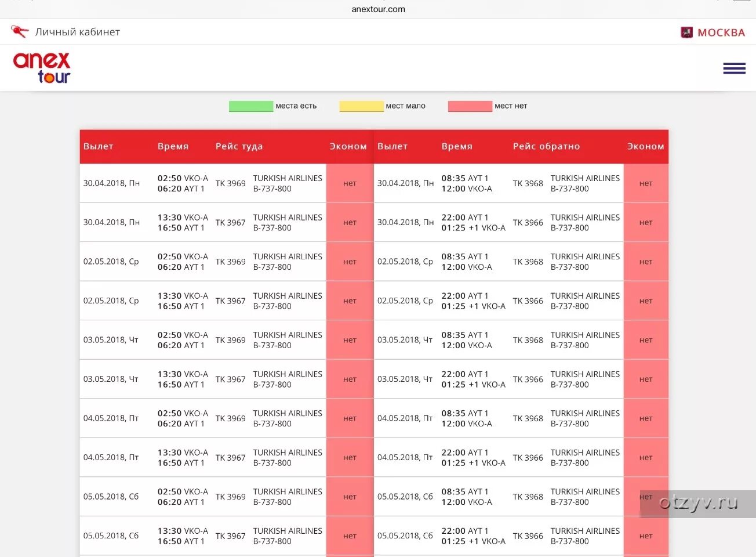
Task: Click return date 30.04.2018, Пн with 08:35 departure
Action: 405,183
